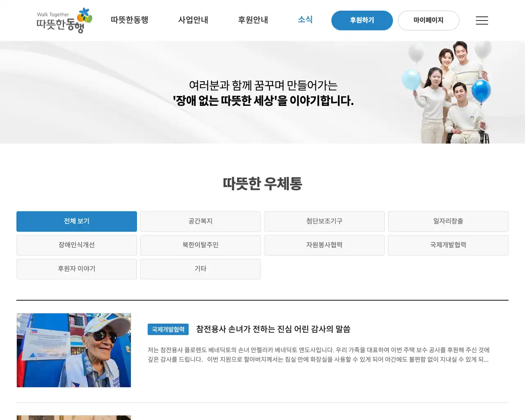Select the 일자리창출 category filter

(x=448, y=221)
